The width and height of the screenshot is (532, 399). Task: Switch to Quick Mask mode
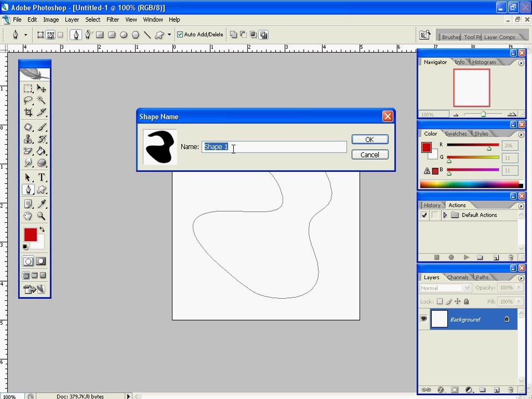click(41, 261)
